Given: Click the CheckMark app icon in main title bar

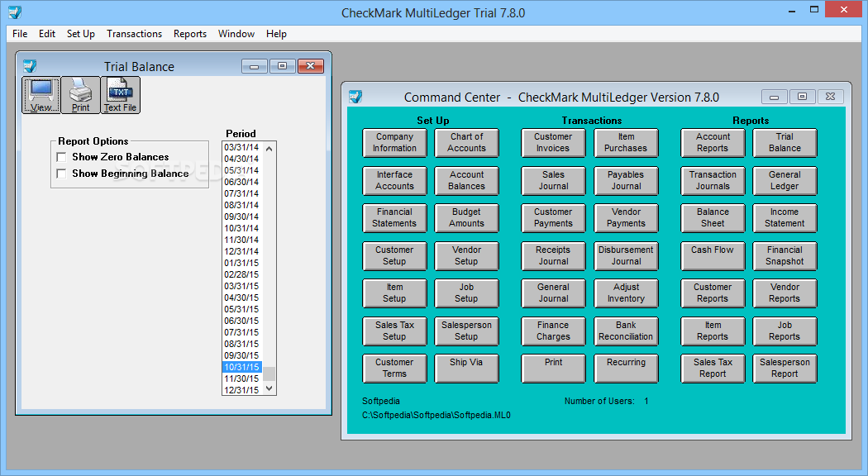Looking at the screenshot, I should [15, 12].
